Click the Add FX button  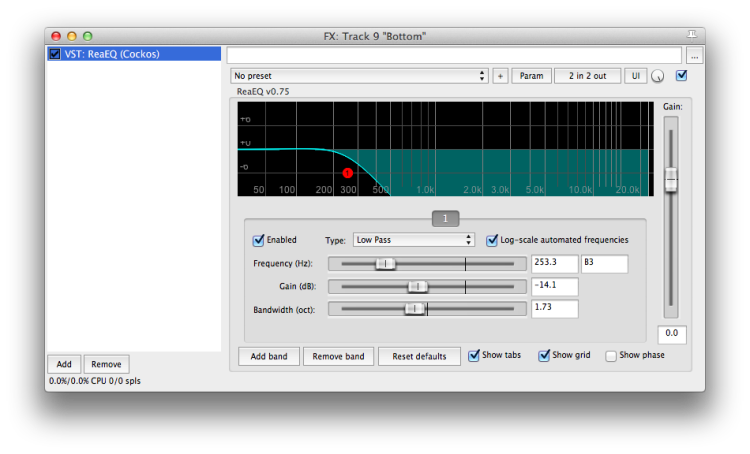tap(64, 364)
